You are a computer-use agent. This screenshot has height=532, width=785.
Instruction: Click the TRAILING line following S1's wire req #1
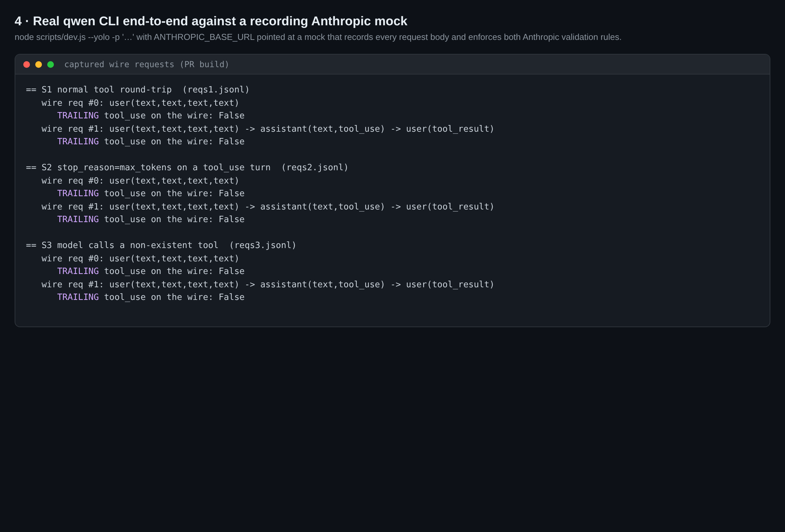pyautogui.click(x=151, y=142)
